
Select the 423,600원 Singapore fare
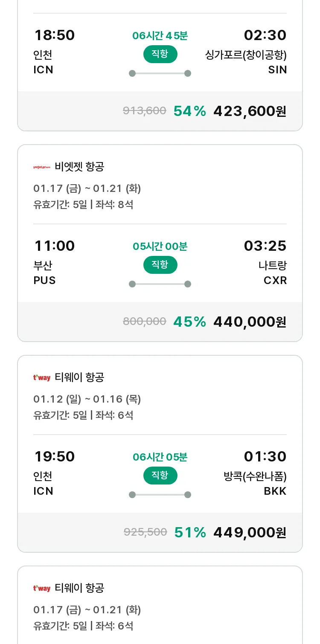click(x=250, y=111)
